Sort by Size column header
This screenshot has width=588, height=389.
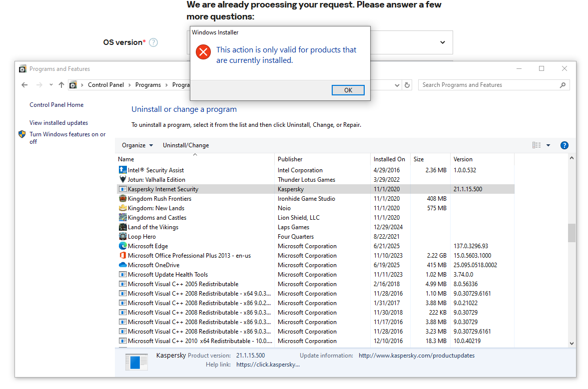[430, 159]
